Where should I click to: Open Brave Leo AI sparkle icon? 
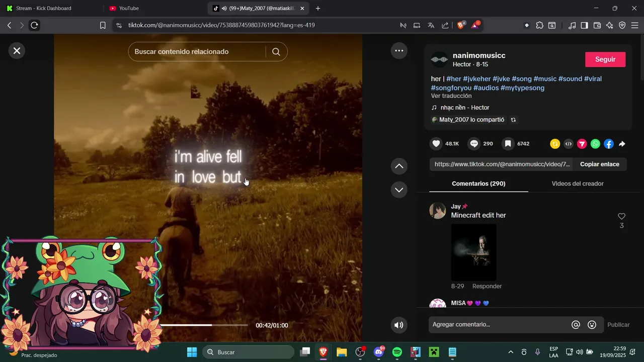(610, 25)
